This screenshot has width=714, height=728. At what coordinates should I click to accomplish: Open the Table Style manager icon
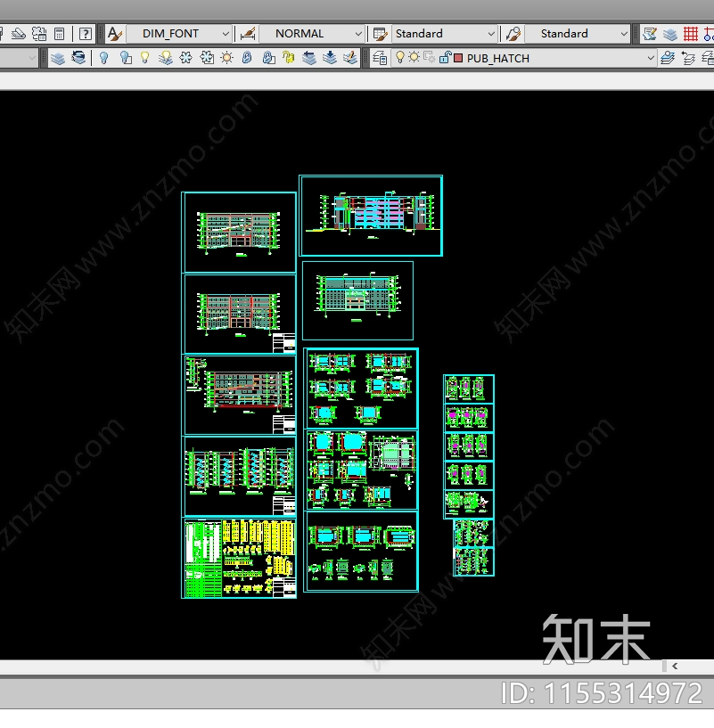point(380,34)
